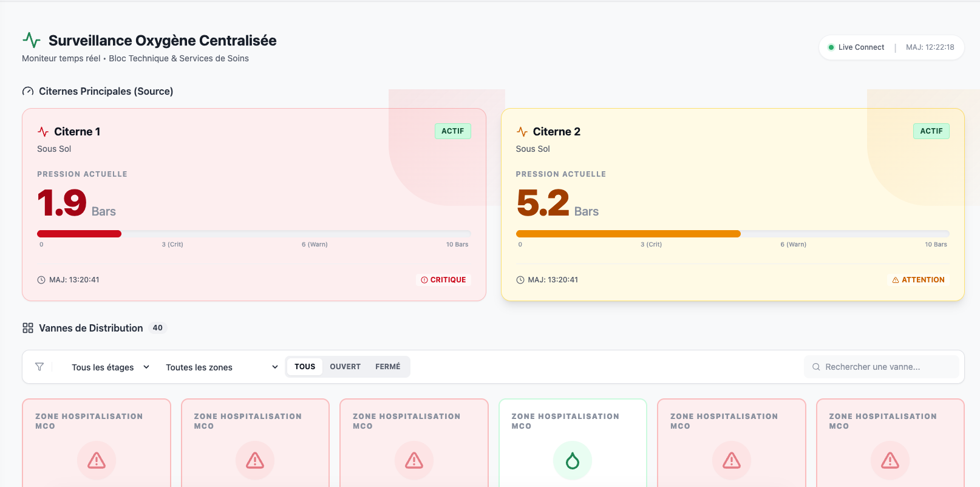The width and height of the screenshot is (980, 487).
Task: Click the gauge icon next to Citernes Principales
Action: point(28,91)
